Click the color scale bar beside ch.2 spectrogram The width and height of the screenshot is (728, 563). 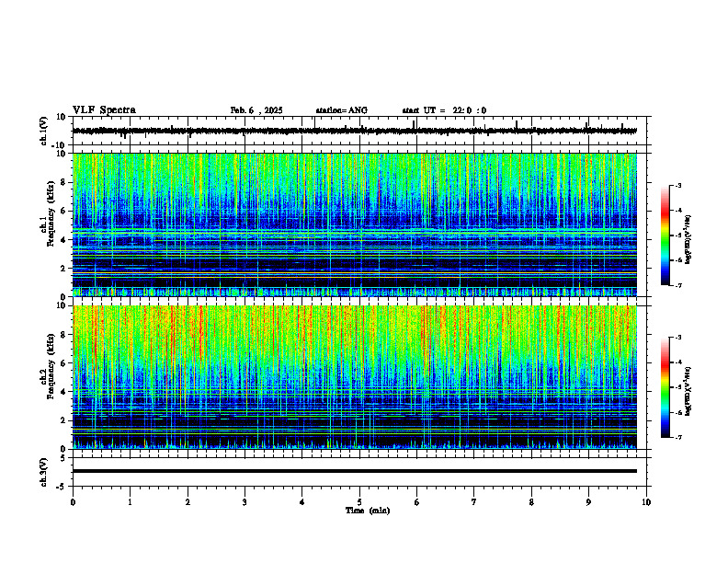coord(665,387)
